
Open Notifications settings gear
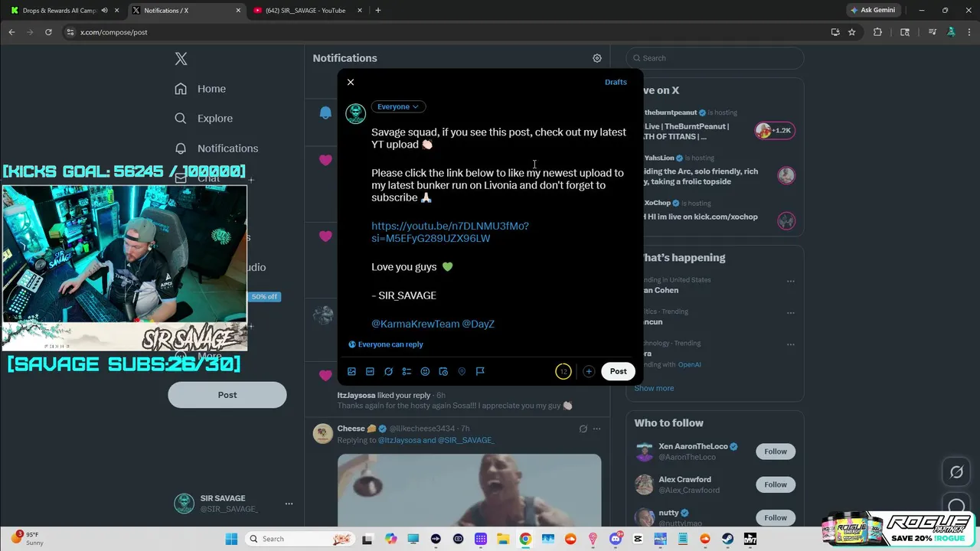(x=597, y=58)
